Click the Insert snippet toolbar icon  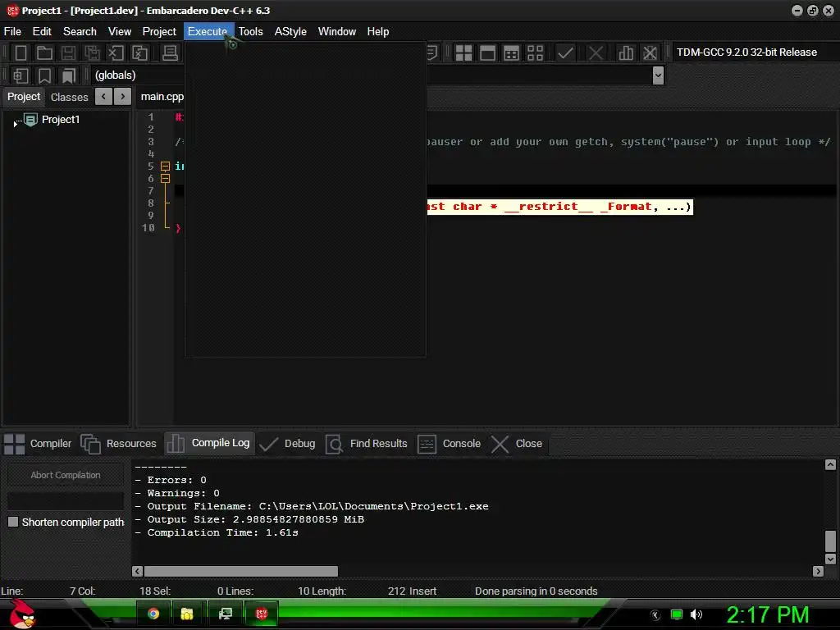(x=21, y=75)
